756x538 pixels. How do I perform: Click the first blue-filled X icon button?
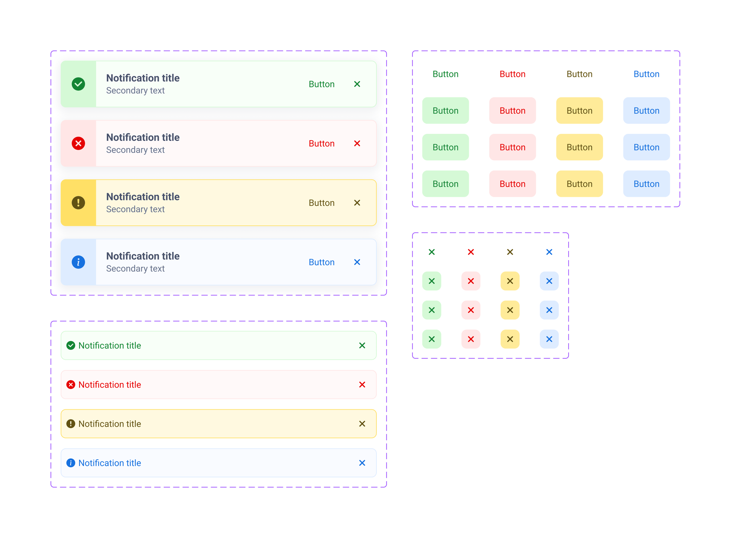549,281
